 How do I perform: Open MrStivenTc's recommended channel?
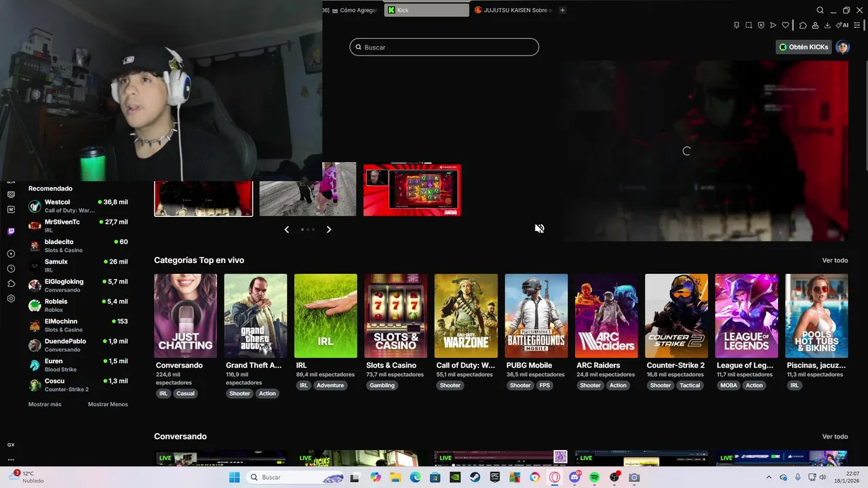tap(77, 226)
